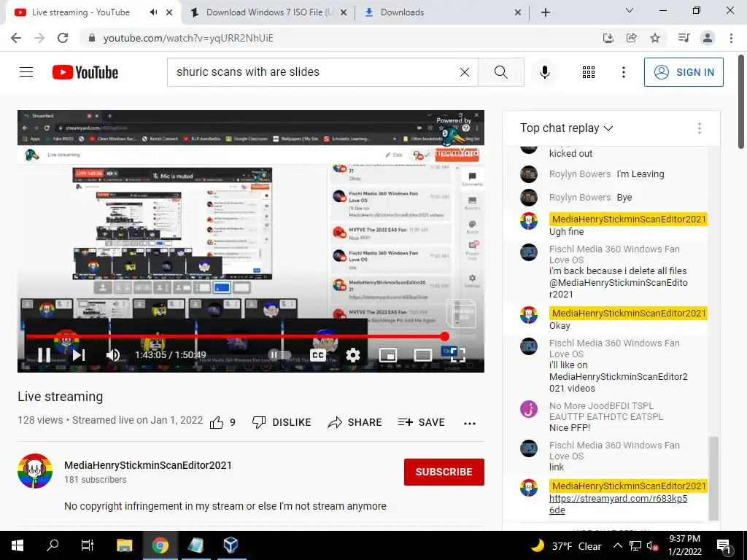Open the notification center icon
Image resolution: width=747 pixels, height=560 pixels.
click(x=724, y=546)
